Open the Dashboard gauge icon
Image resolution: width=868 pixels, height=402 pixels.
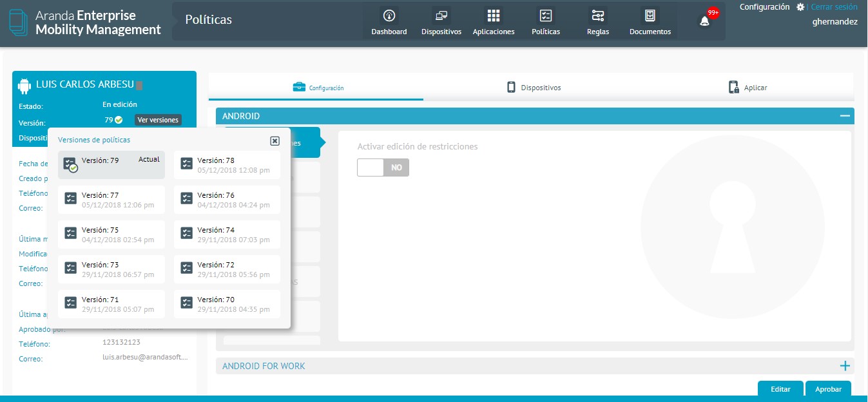(x=389, y=16)
